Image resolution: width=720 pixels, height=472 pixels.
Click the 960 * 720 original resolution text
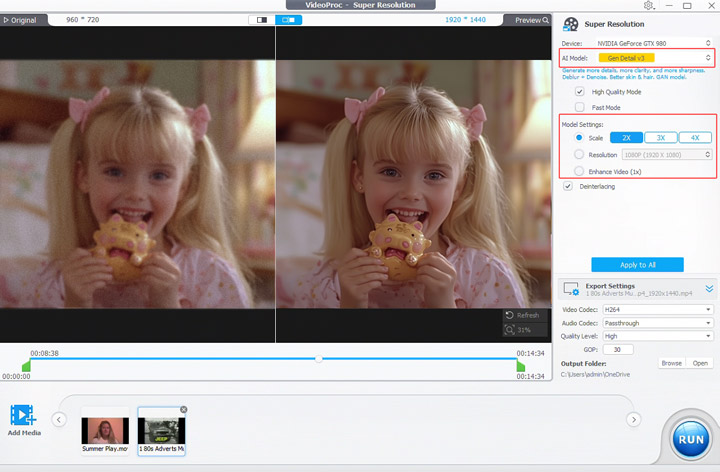click(x=83, y=20)
